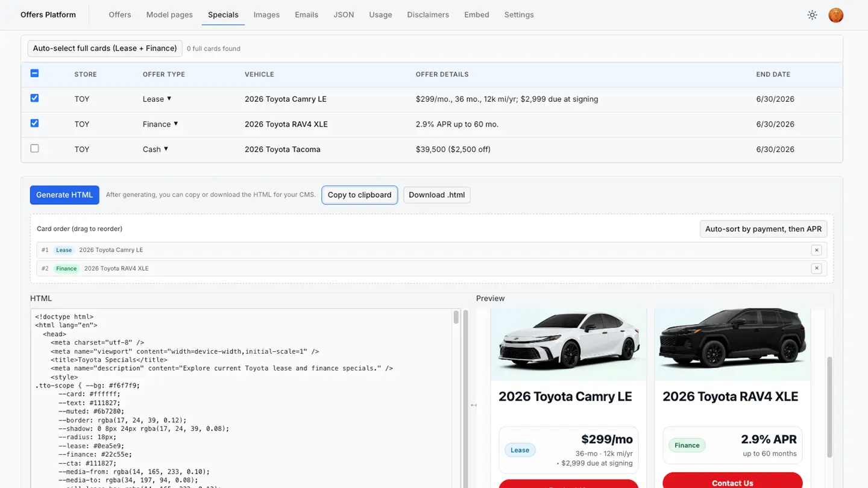Select the Specials tab
The width and height of the screenshot is (868, 488).
(223, 14)
